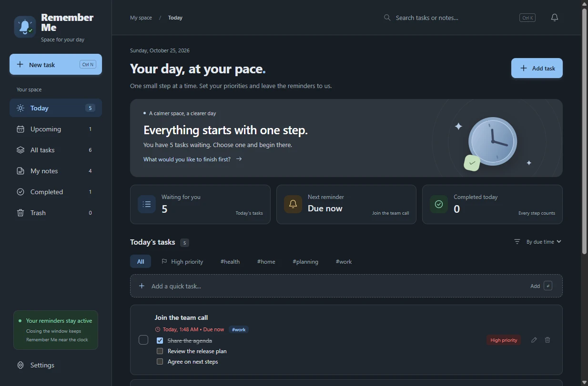Click the note icon beside My notes

(20, 171)
